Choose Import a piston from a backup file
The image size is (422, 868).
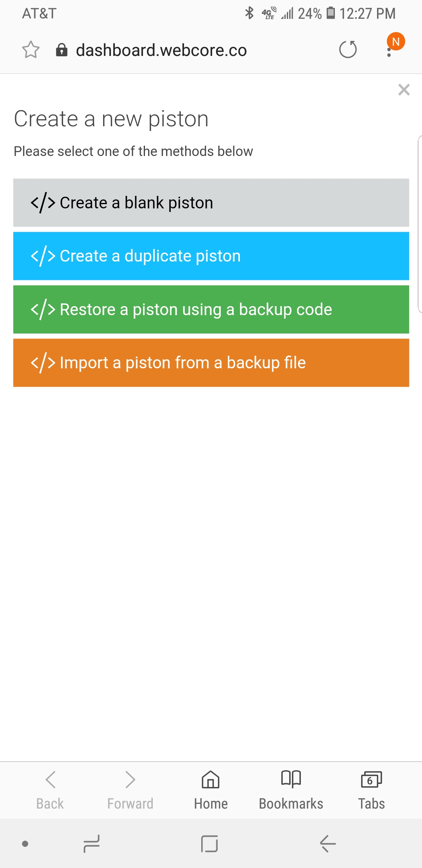[x=211, y=363]
